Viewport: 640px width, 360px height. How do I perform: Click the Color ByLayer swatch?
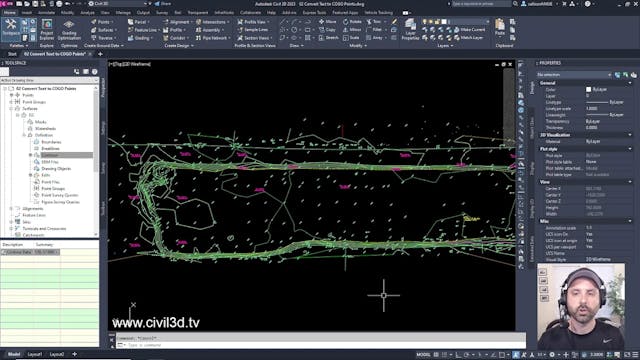(x=589, y=89)
